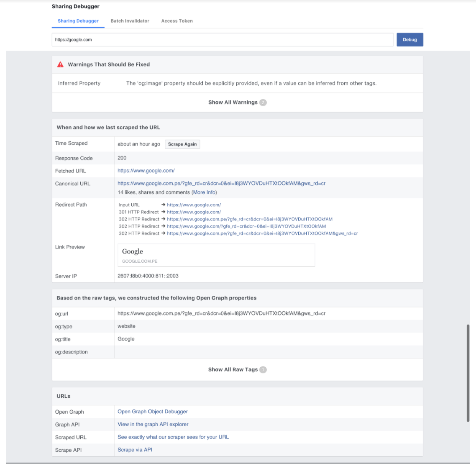
Task: Expand Show All Raw Tags
Action: [x=233, y=370]
